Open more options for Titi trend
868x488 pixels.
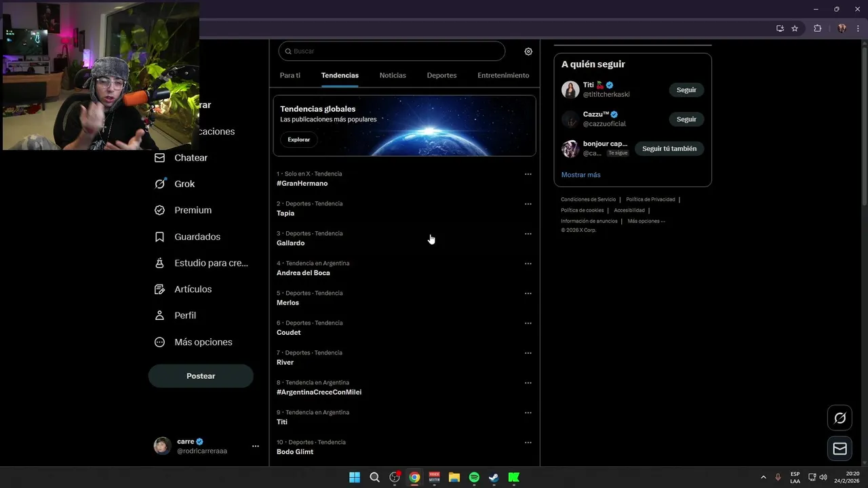528,413
